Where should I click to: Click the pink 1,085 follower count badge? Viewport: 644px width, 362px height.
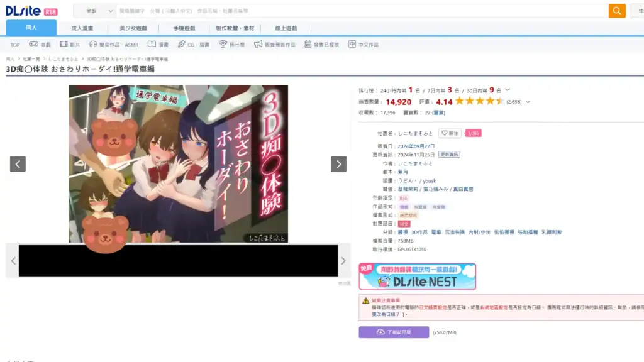473,133
